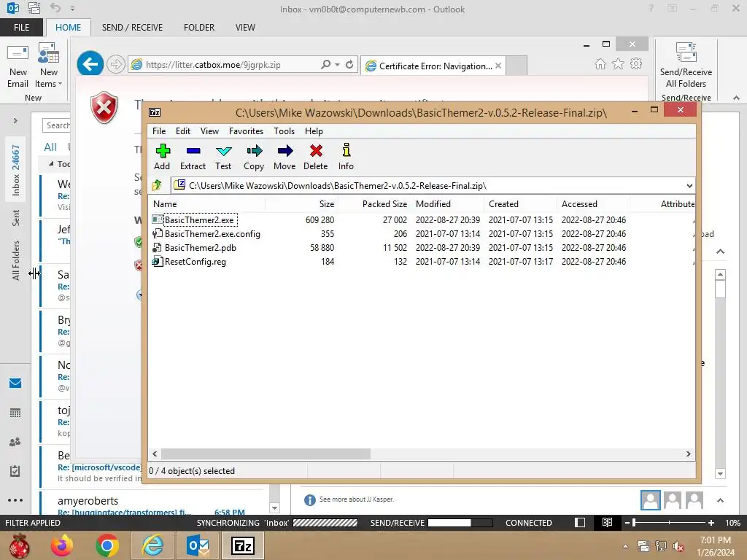Select the BasicThemer2.exe file
747x560 pixels.
(x=200, y=220)
